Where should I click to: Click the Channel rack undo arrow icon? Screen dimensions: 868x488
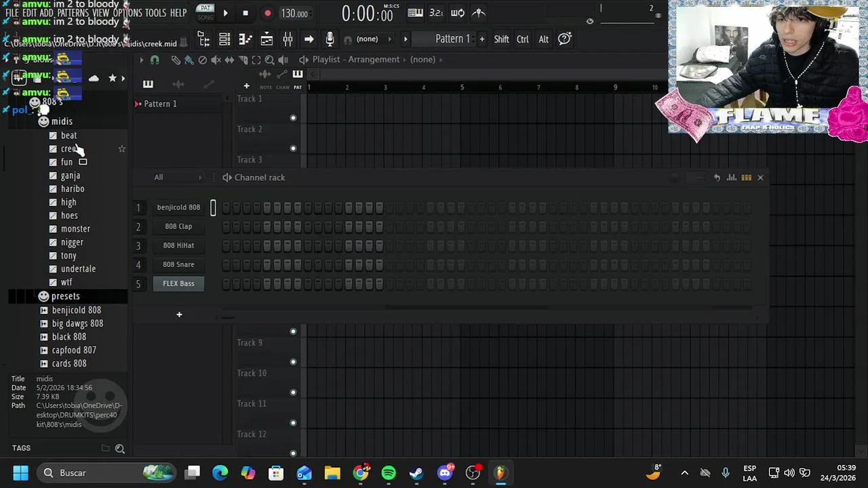pyautogui.click(x=717, y=178)
